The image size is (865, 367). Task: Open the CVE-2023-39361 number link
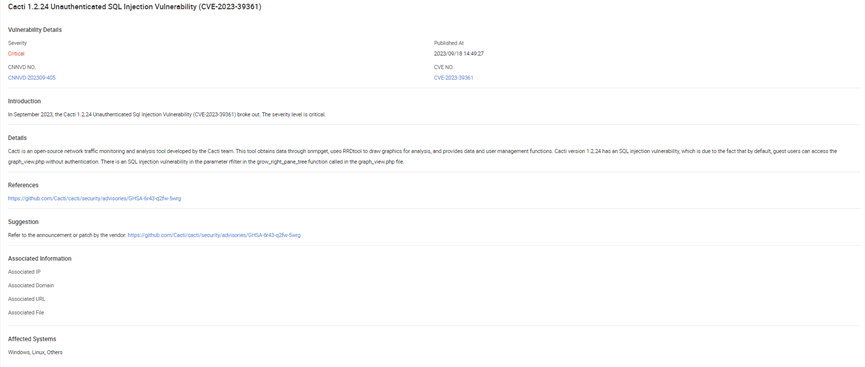(453, 78)
